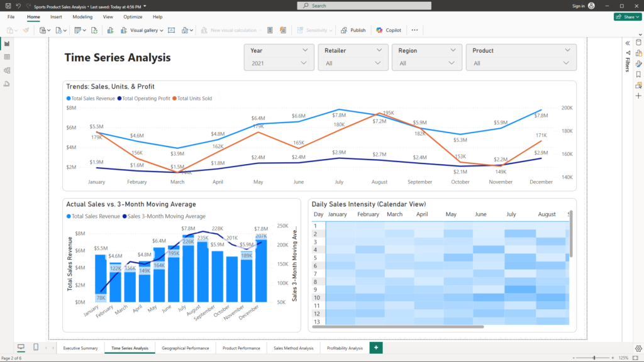Open the Table view in left sidebar
Screen dimensions: 644x362
(7, 57)
